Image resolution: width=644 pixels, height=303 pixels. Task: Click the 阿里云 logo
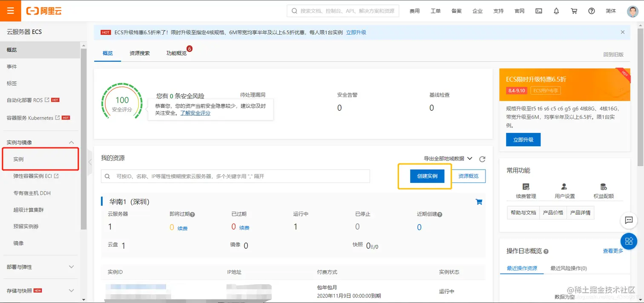(44, 11)
